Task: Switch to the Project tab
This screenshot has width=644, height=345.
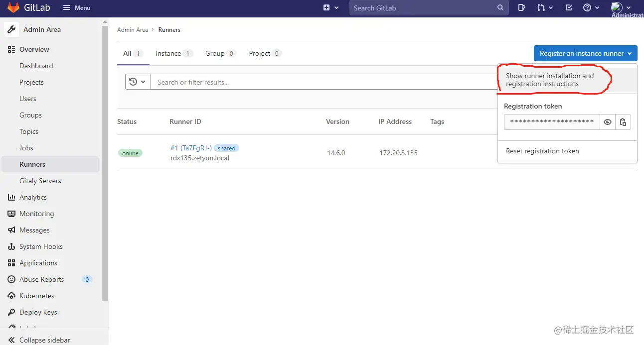Action: pos(265,53)
